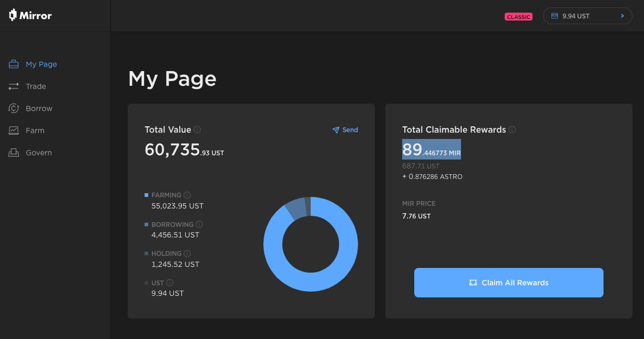This screenshot has height=339, width=644.
Task: Click the Send link
Action: (x=345, y=130)
